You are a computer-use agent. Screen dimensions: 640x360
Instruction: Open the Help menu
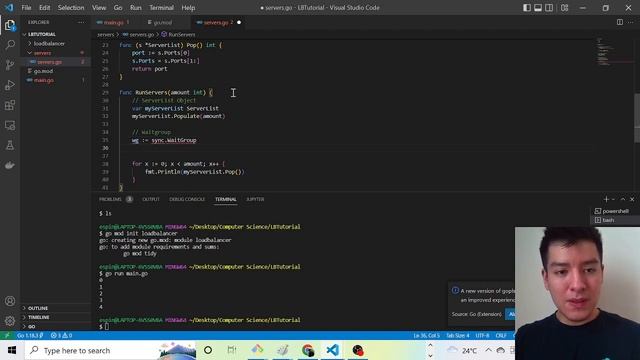188,8
